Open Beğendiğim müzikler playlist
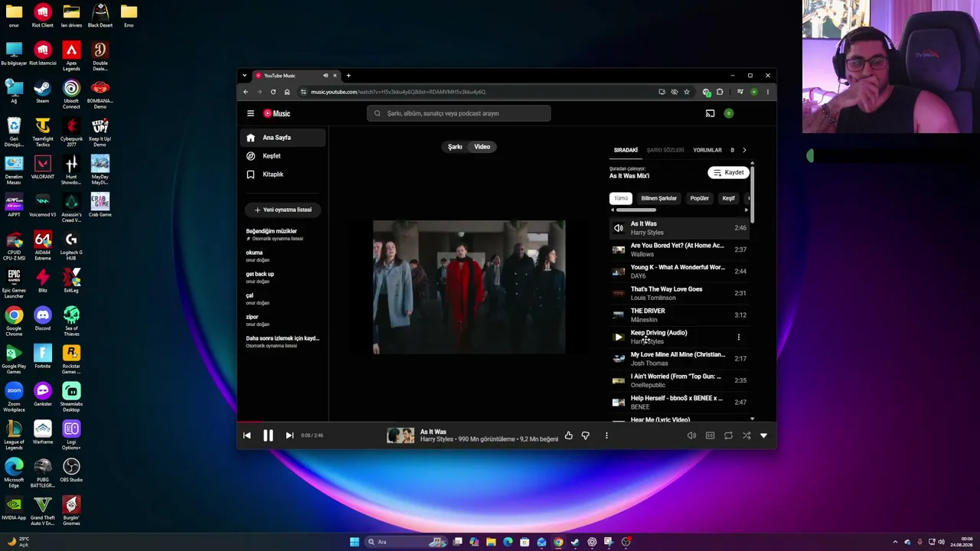Screen dimensions: 980x551 (x=283, y=234)
